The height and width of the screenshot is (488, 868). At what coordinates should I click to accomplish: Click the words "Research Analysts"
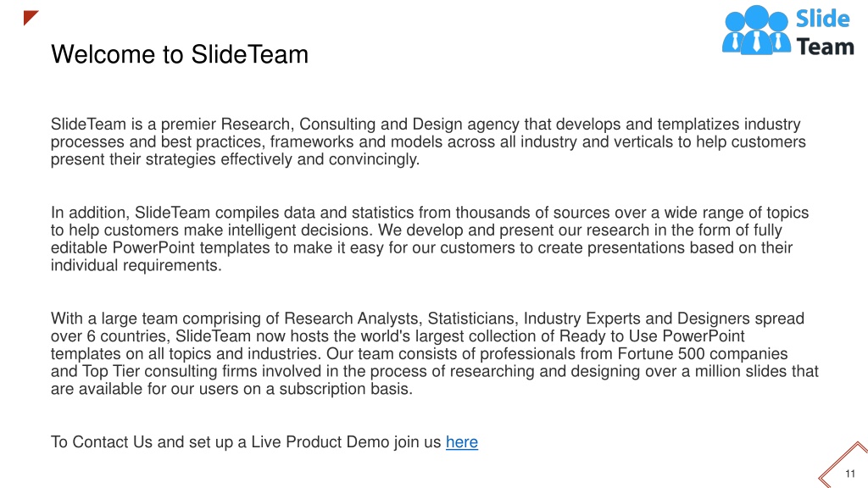pyautogui.click(x=353, y=319)
